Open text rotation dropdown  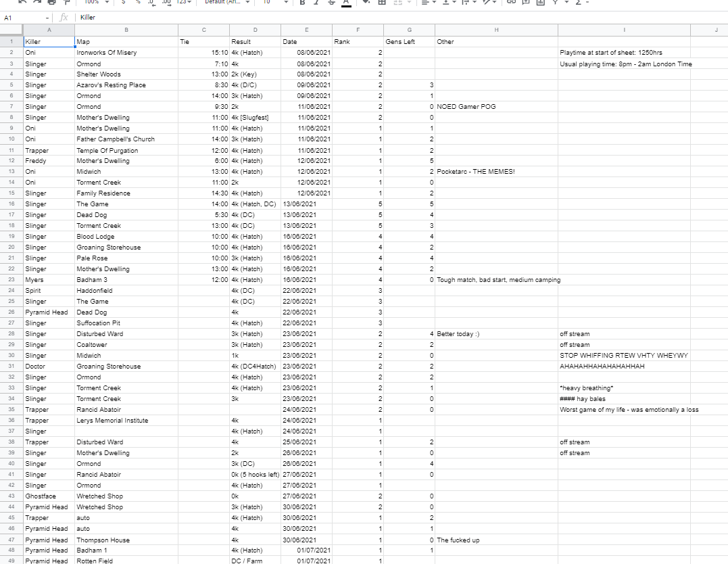point(490,2)
